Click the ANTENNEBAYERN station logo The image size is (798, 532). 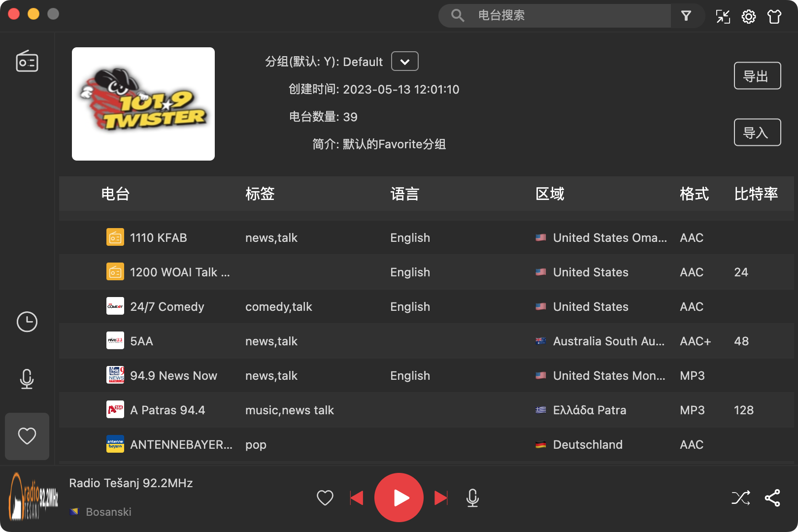115,444
